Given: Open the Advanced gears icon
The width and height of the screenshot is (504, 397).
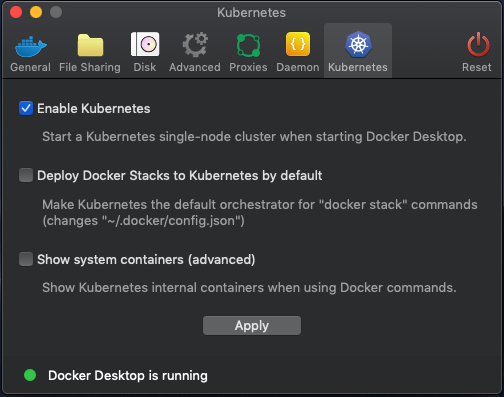Looking at the screenshot, I should click(x=195, y=44).
